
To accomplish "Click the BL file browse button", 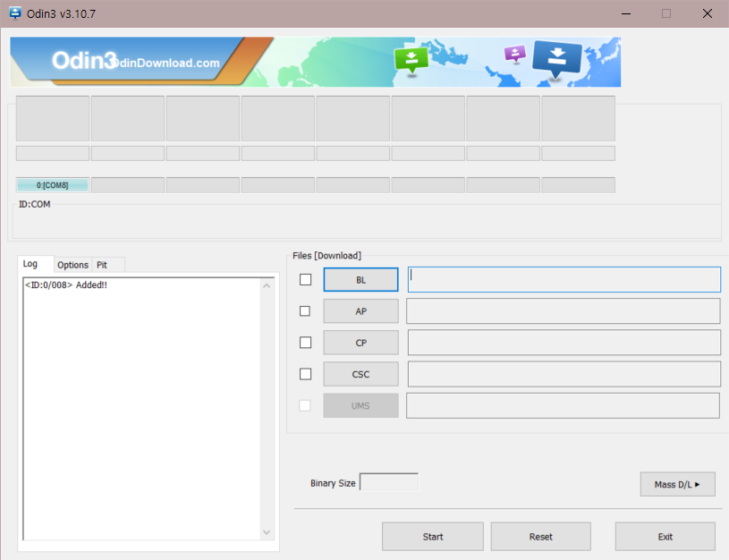I will tap(360, 279).
